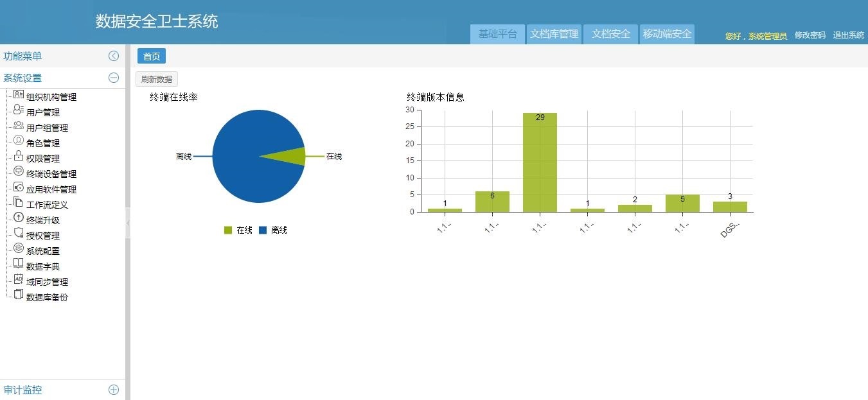Collapse the 功能菜单 panel
The height and width of the screenshot is (400, 868).
point(114,56)
